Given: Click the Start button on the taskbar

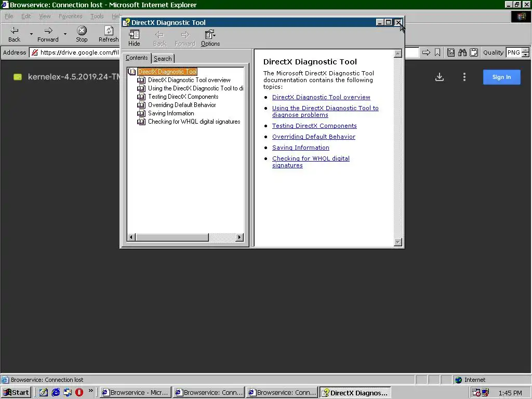Looking at the screenshot, I should (x=16, y=393).
